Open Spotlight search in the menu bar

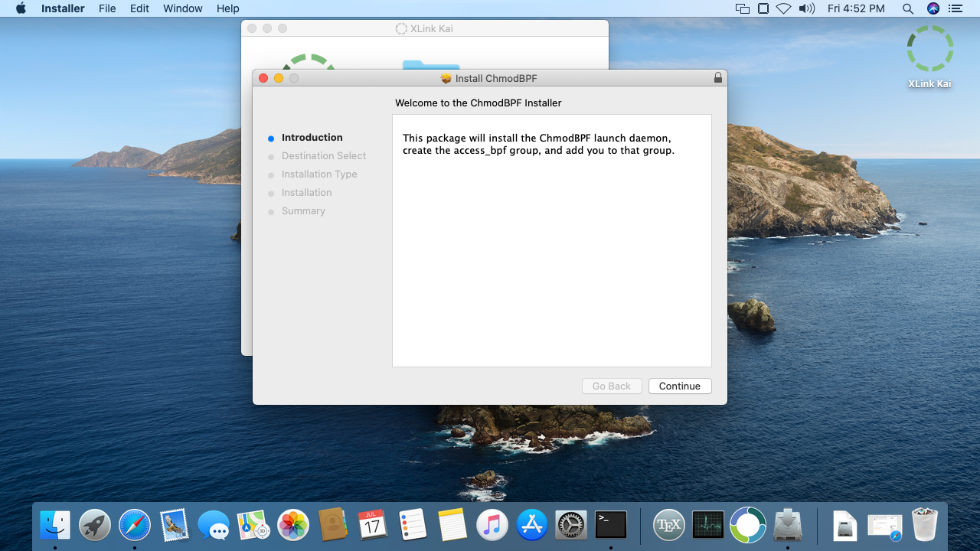point(907,8)
